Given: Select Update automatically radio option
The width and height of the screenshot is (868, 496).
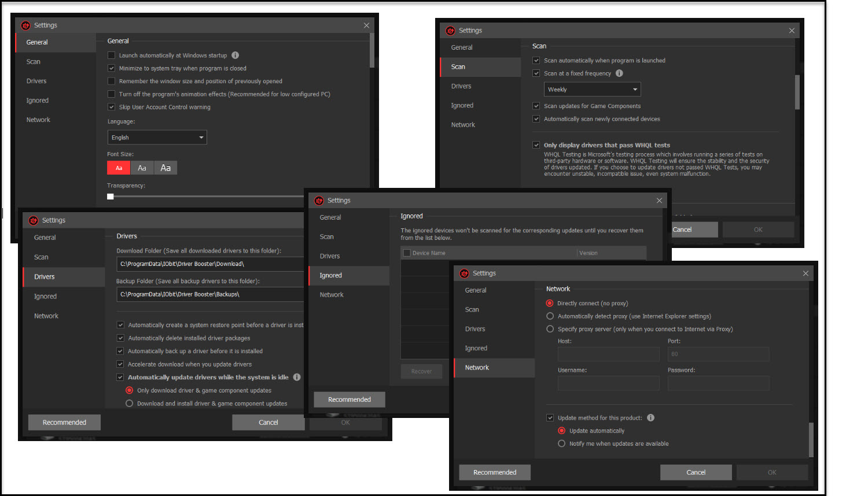Looking at the screenshot, I should pyautogui.click(x=561, y=431).
